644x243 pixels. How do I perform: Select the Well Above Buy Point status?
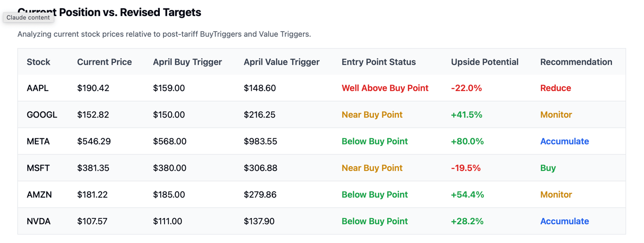[385, 88]
